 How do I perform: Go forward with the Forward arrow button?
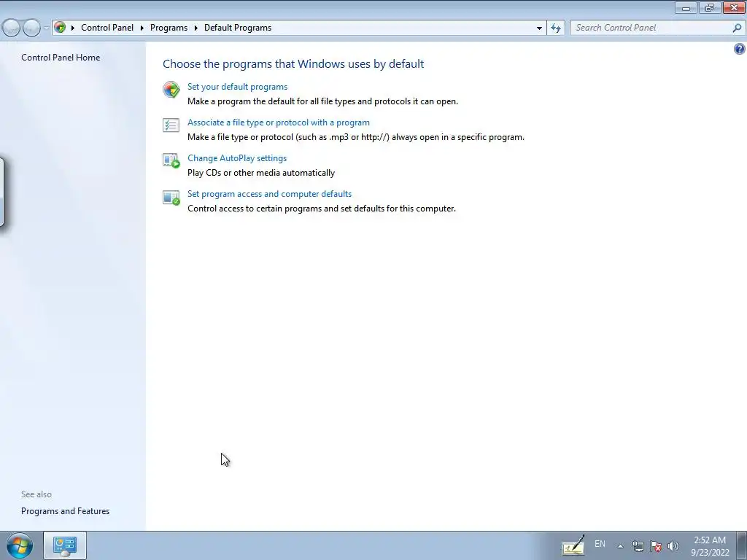[31, 28]
